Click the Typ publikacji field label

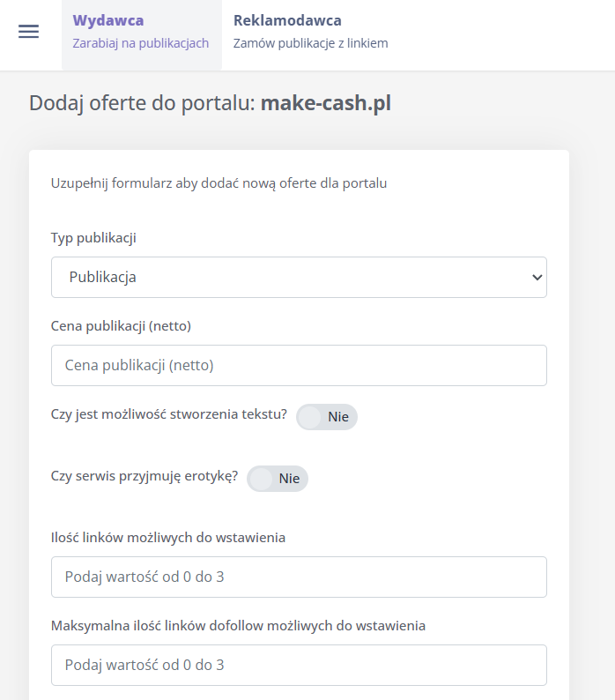pos(93,238)
